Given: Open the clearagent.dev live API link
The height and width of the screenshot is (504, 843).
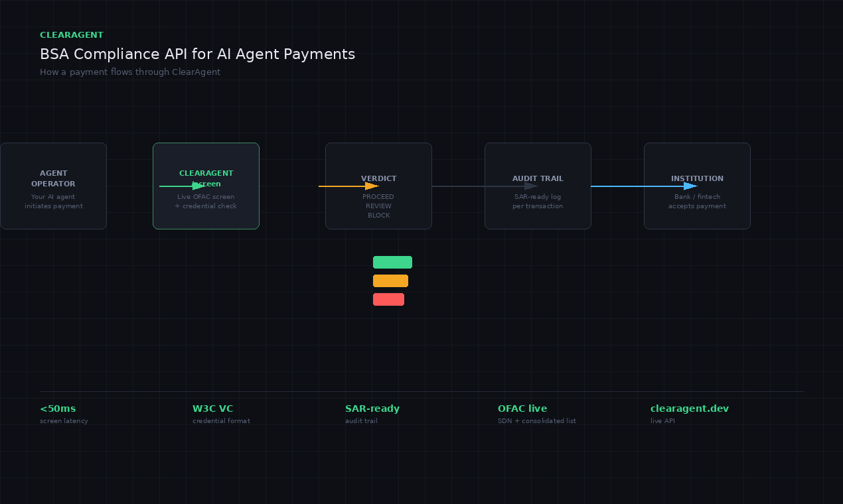Looking at the screenshot, I should coord(689,409).
